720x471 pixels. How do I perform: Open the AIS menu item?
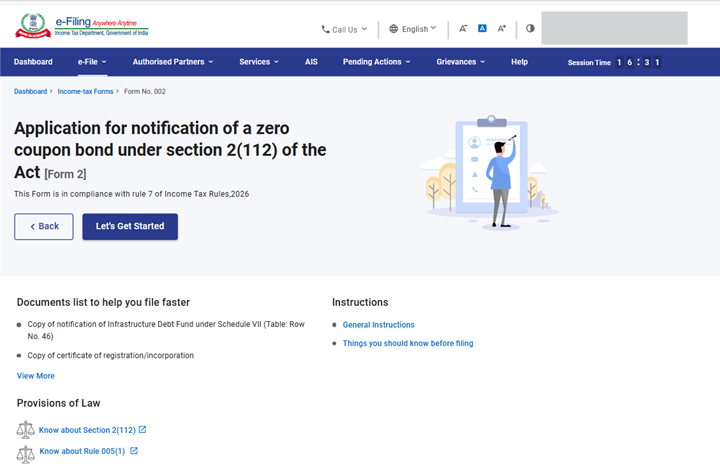pyautogui.click(x=311, y=62)
